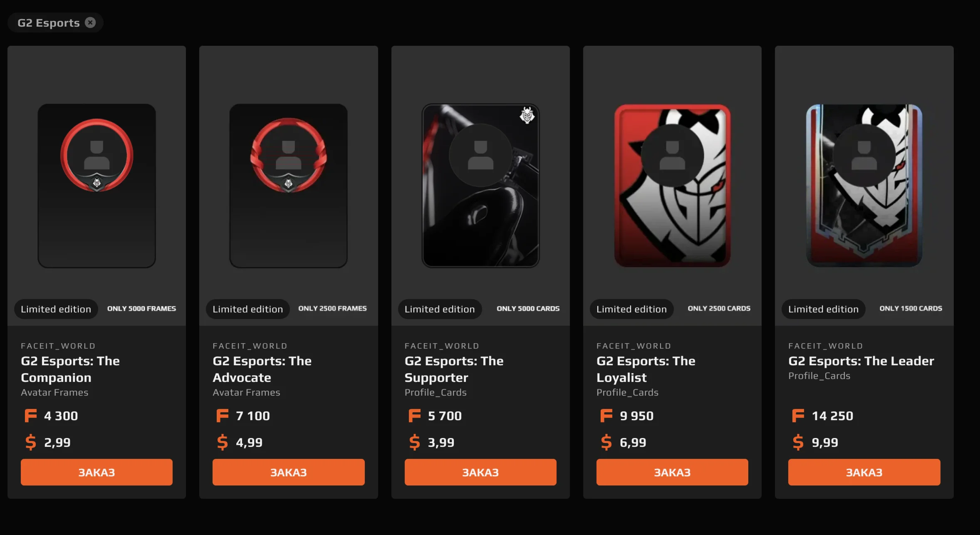Order The Leader profile card via ЗАКАЗ
Image resolution: width=980 pixels, height=535 pixels.
pyautogui.click(x=864, y=472)
